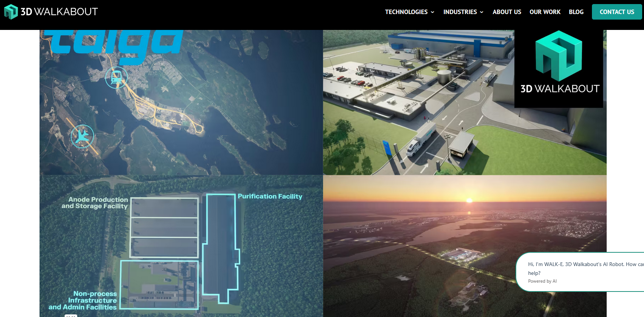Image resolution: width=644 pixels, height=317 pixels.
Task: Expand the Technologies dropdown chevron
Action: tap(432, 12)
